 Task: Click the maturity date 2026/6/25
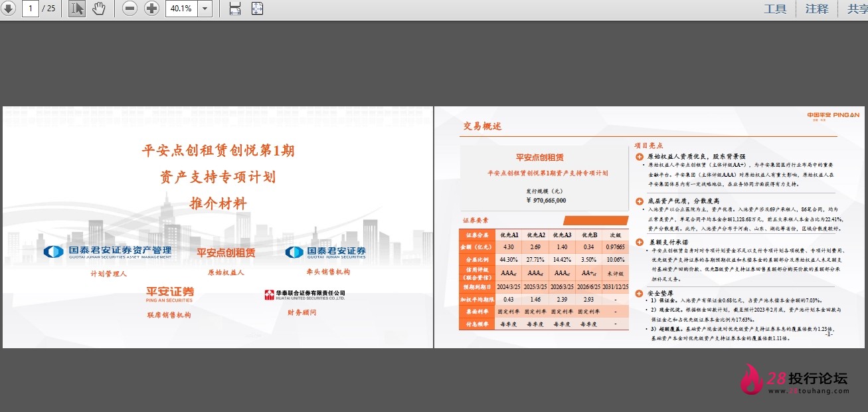pos(588,286)
